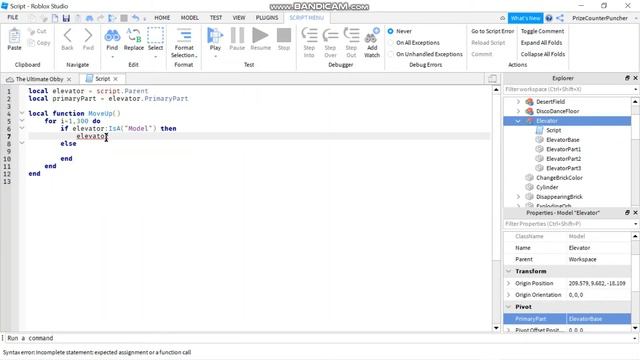Click the Pause test button
640x360 pixels.
237,36
